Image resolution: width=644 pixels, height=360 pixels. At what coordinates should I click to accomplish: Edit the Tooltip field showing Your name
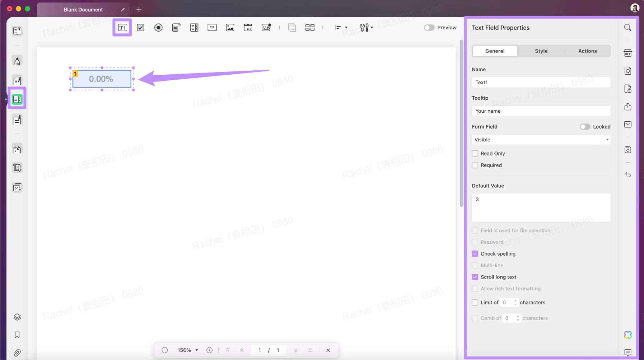[541, 111]
